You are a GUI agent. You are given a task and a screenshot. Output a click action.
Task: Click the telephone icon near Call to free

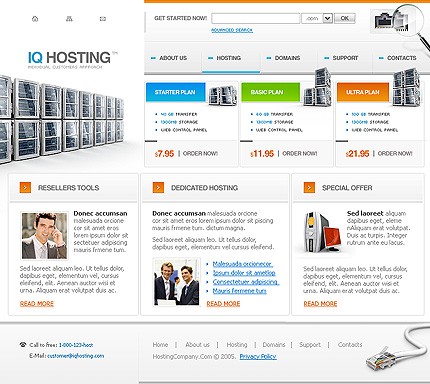coord(23,345)
